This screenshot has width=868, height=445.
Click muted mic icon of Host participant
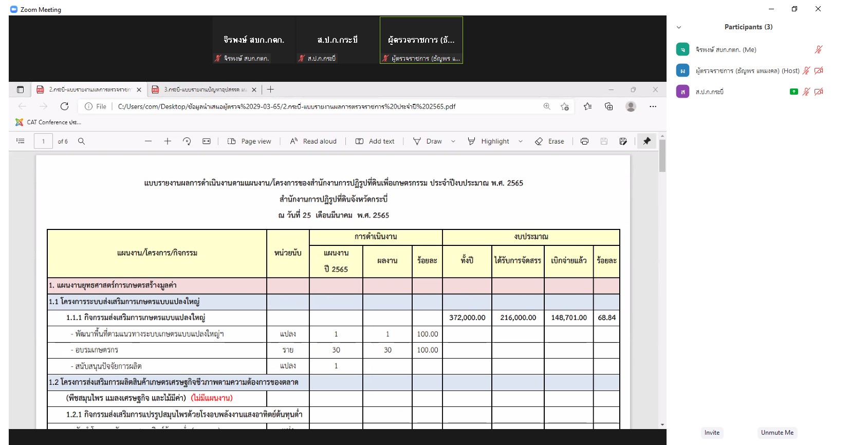(x=806, y=70)
